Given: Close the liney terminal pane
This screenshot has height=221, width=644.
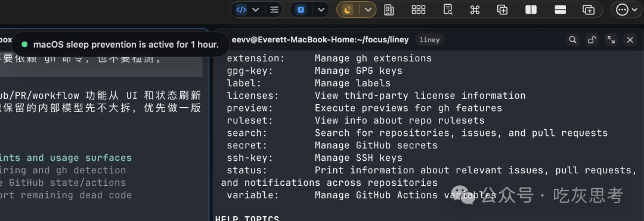Looking at the screenshot, I should click(630, 40).
